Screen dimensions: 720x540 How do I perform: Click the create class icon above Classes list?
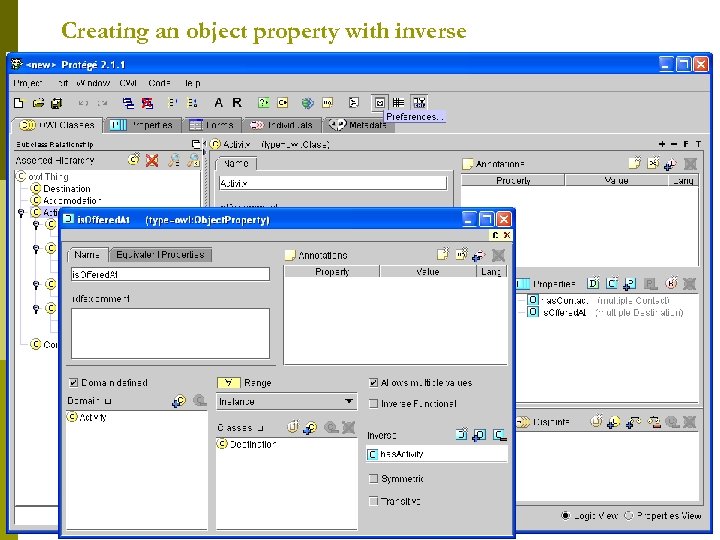click(292, 427)
